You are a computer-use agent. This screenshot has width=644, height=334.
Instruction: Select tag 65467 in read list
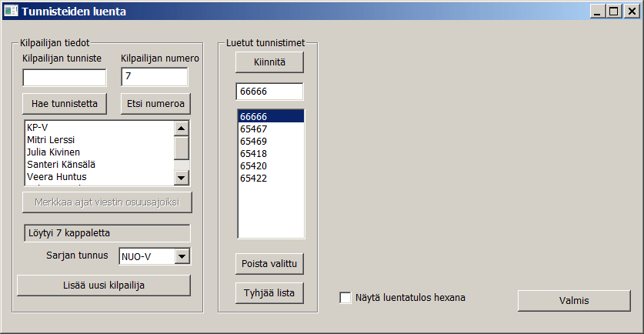coord(254,129)
